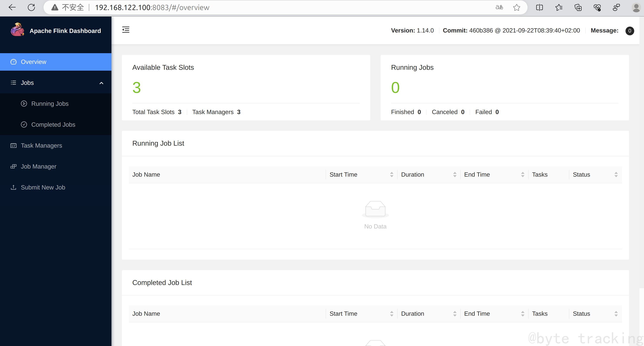The height and width of the screenshot is (346, 644).
Task: Click the Message count badge
Action: pos(629,31)
